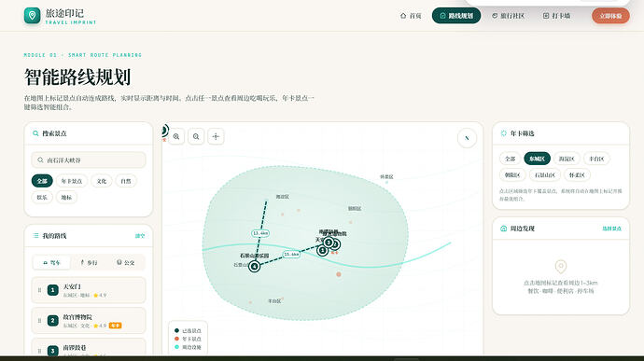Click the drag handle of 天安门 item
The width and height of the screenshot is (644, 361).
tap(39, 290)
